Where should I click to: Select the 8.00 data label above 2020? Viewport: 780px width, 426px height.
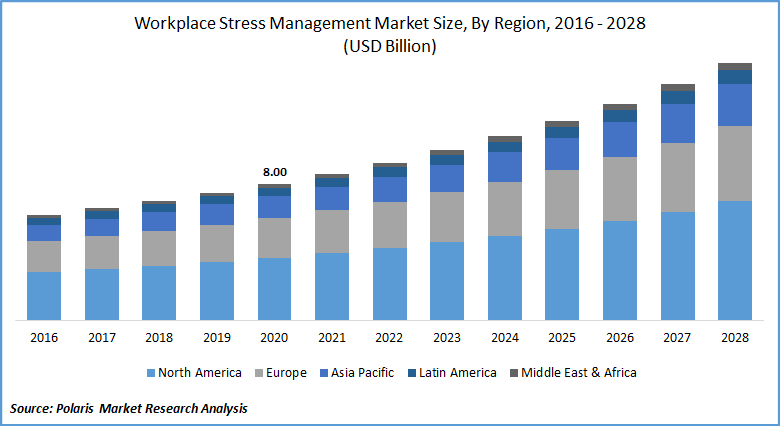[274, 172]
